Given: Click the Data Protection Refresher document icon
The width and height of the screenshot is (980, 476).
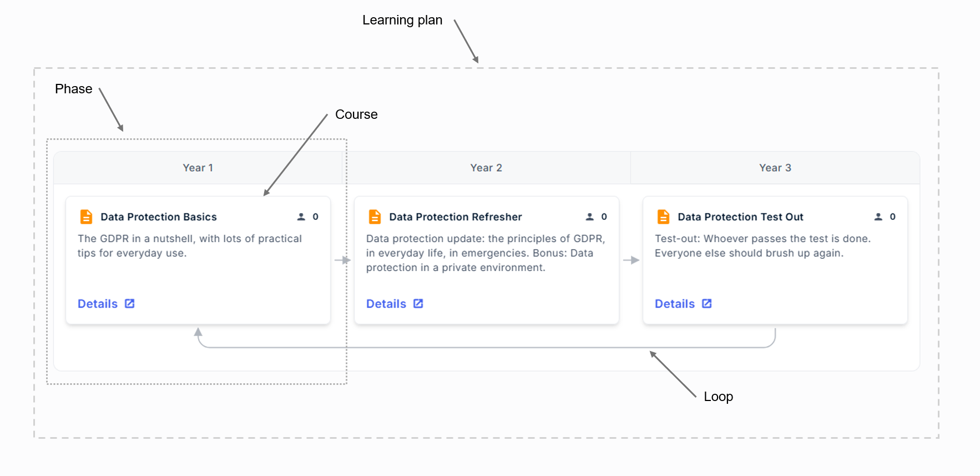Looking at the screenshot, I should tap(375, 217).
